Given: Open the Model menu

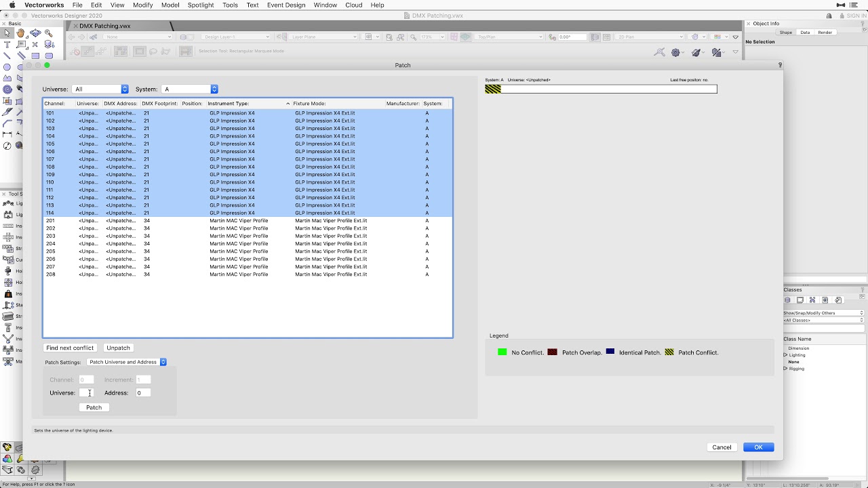Looking at the screenshot, I should (170, 5).
